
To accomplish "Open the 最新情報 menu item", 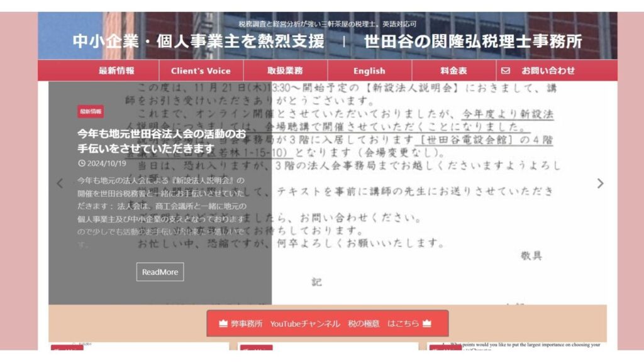I will [116, 71].
